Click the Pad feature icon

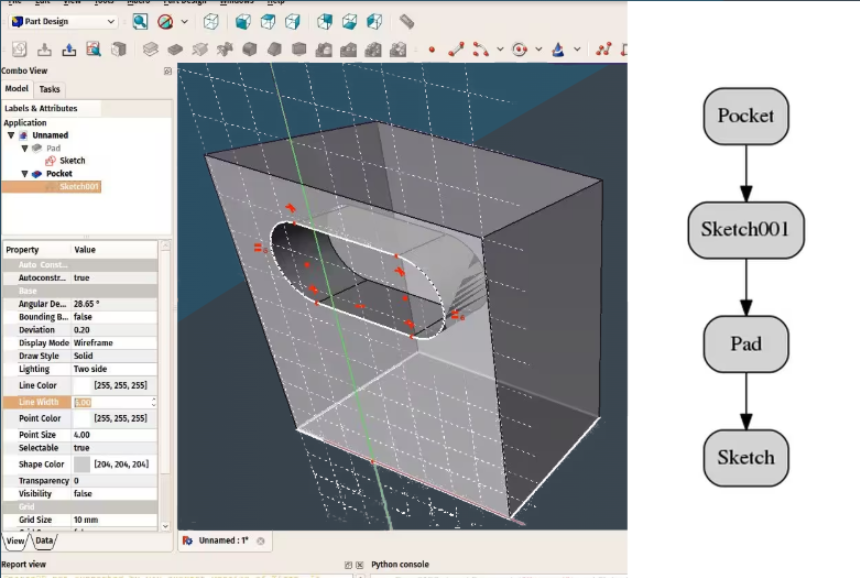pyautogui.click(x=150, y=49)
